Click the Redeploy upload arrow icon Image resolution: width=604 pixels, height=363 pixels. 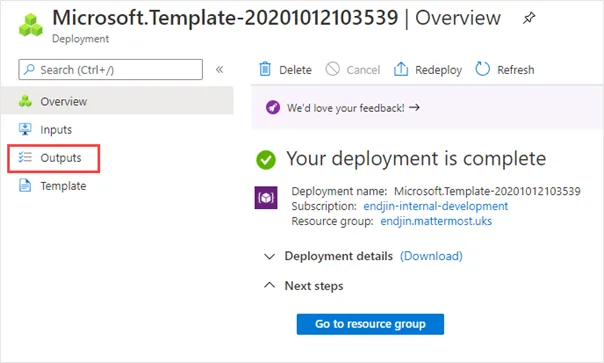pos(401,69)
